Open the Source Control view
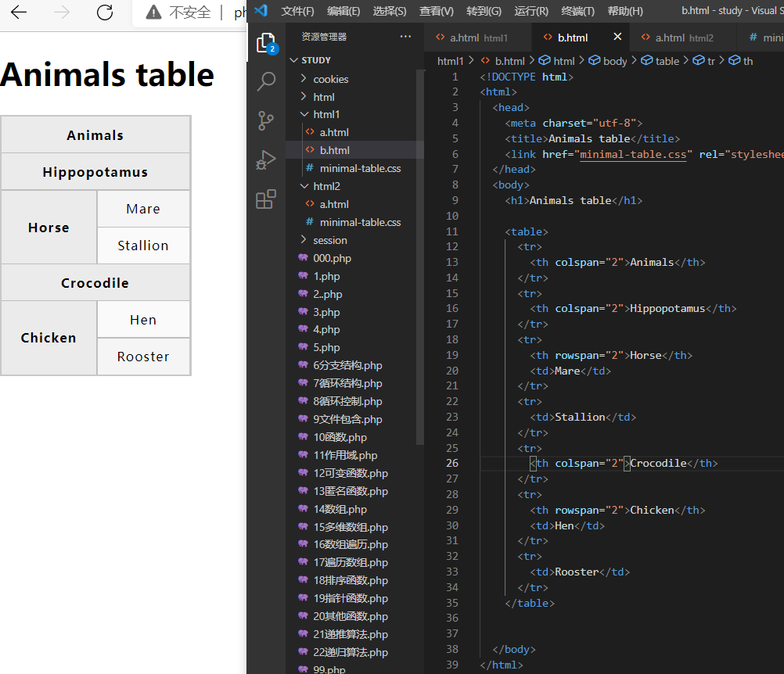Screen dimensions: 784x674 point(266,120)
